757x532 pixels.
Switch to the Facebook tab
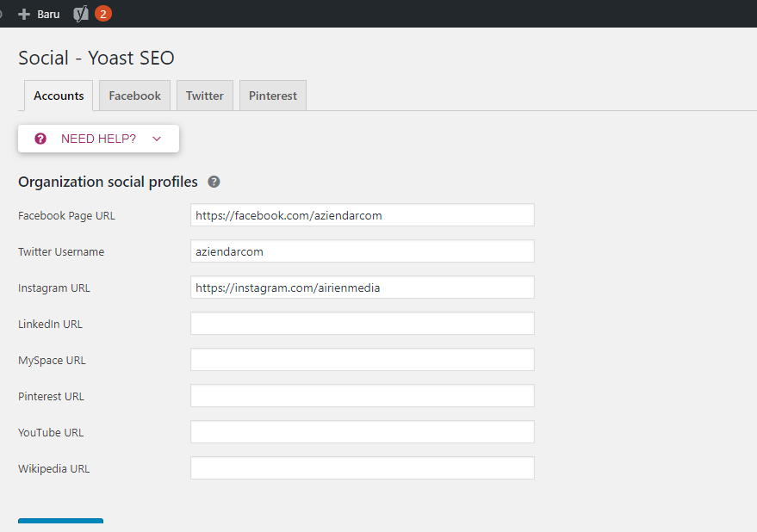pyautogui.click(x=134, y=96)
